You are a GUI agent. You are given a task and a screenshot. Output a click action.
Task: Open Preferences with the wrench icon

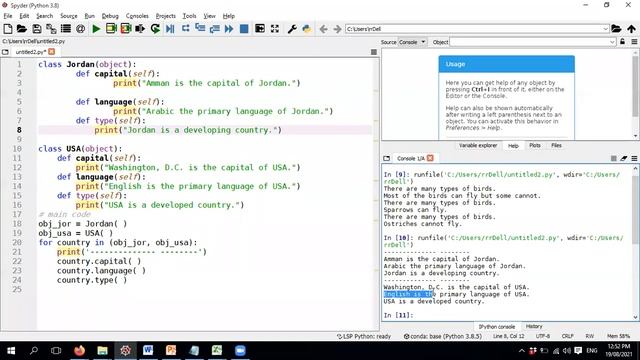click(x=292, y=29)
